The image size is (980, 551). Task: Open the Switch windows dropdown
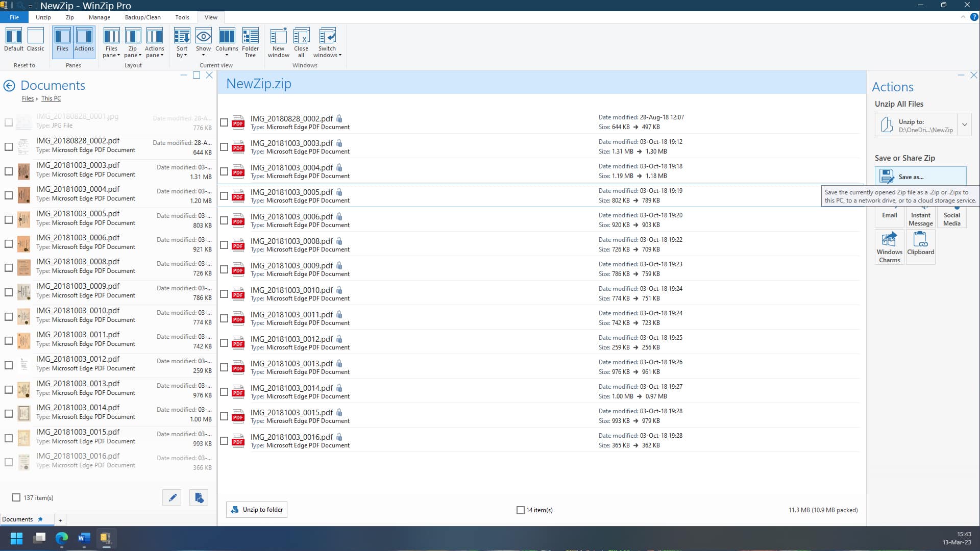(x=327, y=42)
